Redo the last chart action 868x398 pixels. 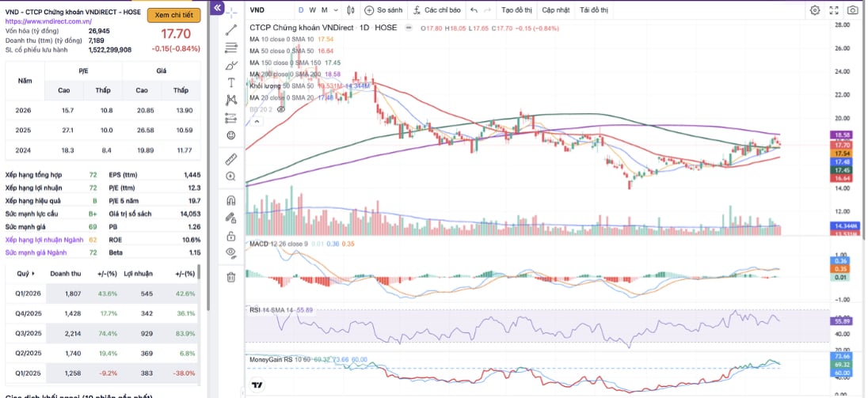tap(487, 10)
